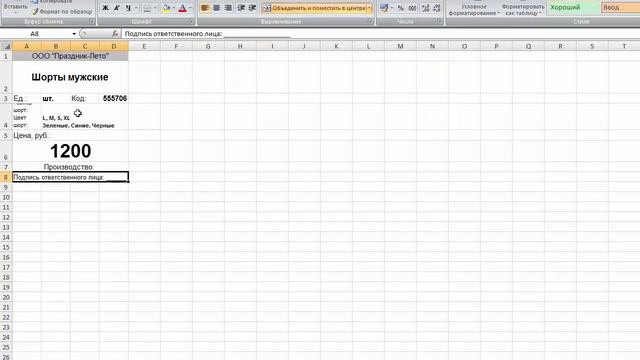Increase decimal places
640x360 pixels.
(425, 8)
